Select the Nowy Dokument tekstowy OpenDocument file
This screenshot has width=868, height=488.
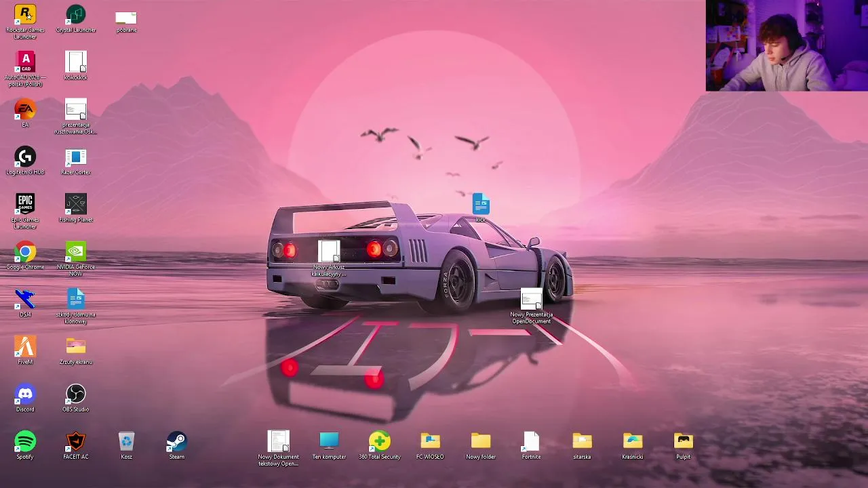[278, 448]
